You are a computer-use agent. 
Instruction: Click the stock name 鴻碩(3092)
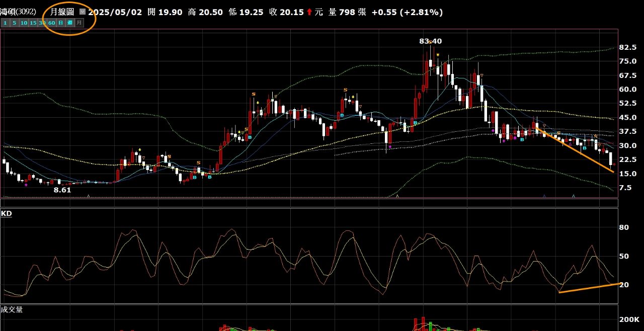coord(18,12)
